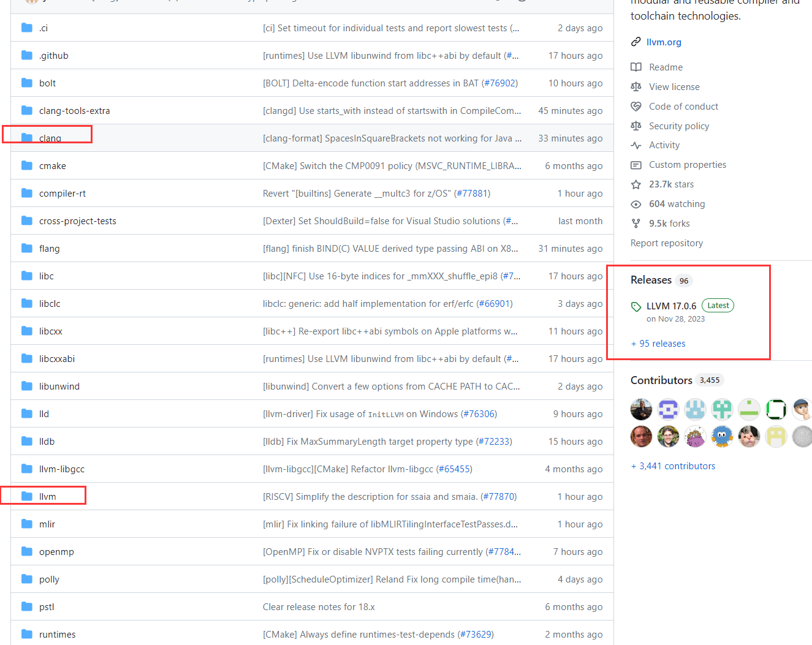Open the llvm.org website link
The width and height of the screenshot is (812, 645).
pos(664,42)
